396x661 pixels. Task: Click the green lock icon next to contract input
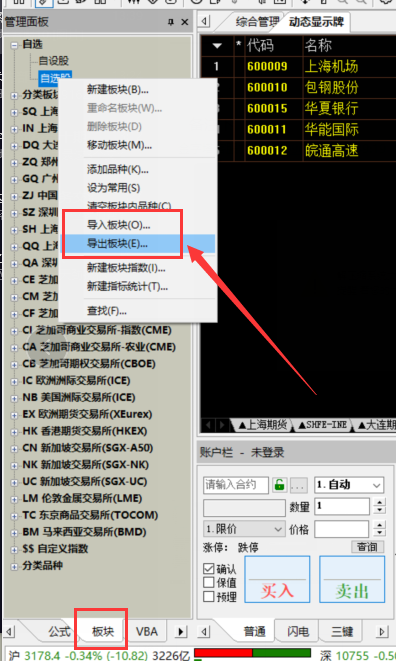pos(279,485)
